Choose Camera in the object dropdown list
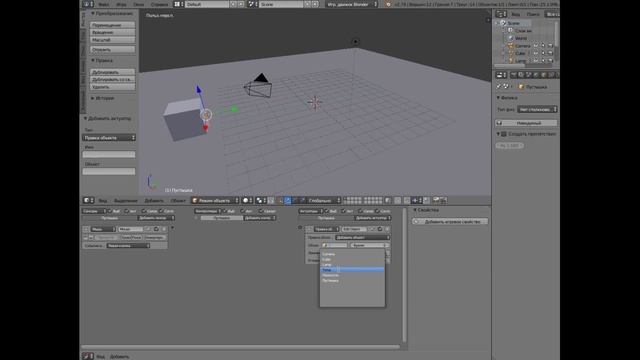Screen dimensions: 640x360 (353, 254)
